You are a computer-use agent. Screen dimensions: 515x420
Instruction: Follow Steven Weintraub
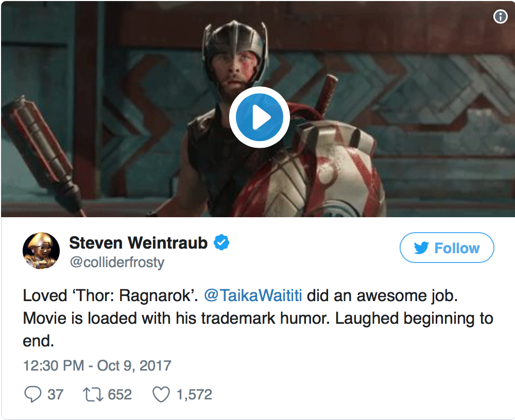coord(447,248)
